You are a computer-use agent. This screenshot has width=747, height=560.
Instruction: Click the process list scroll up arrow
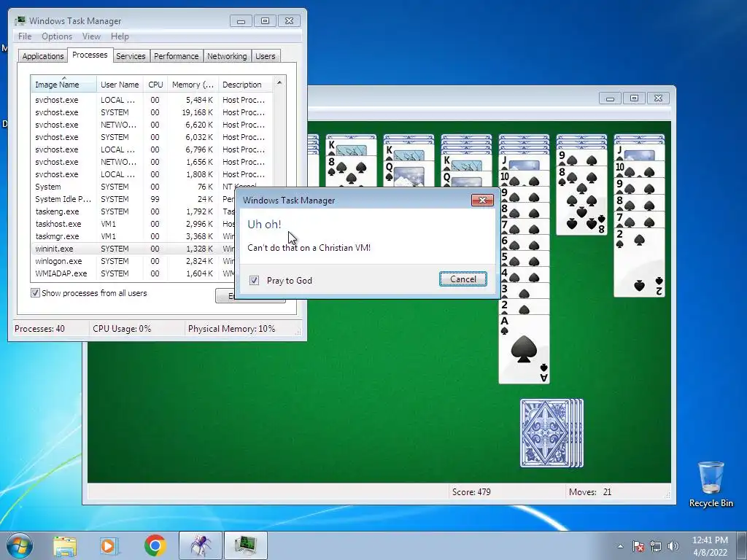[x=279, y=82]
